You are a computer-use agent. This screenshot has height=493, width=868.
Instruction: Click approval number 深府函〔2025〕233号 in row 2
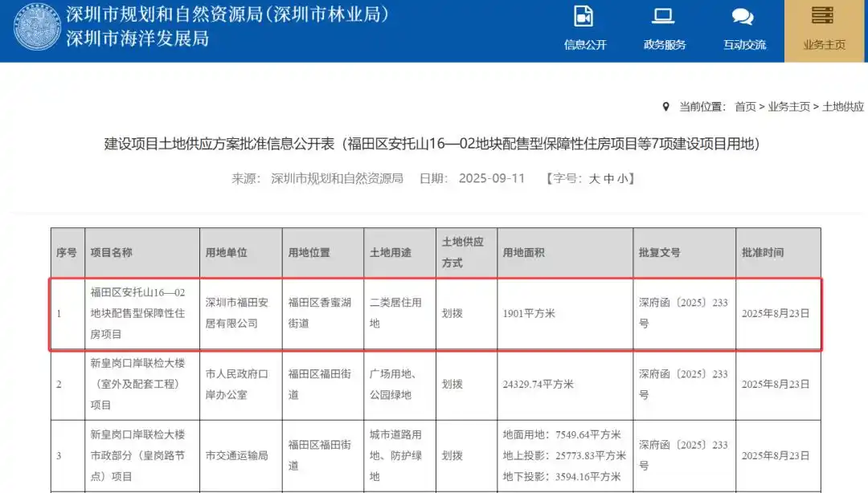(x=684, y=384)
